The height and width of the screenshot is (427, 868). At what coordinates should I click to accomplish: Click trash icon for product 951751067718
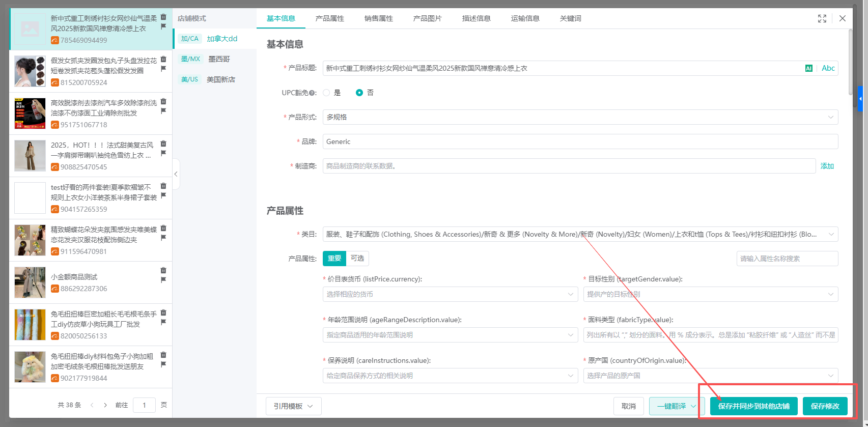tap(163, 101)
